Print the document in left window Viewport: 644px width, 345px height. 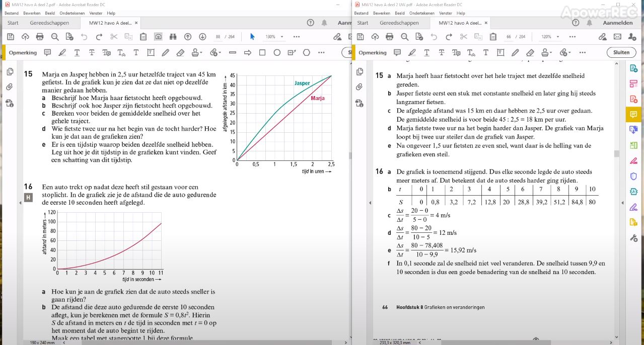tap(40, 37)
